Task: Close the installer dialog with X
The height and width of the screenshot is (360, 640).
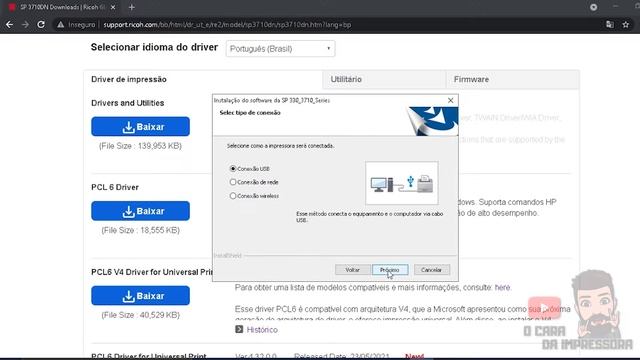Action: pyautogui.click(x=451, y=100)
